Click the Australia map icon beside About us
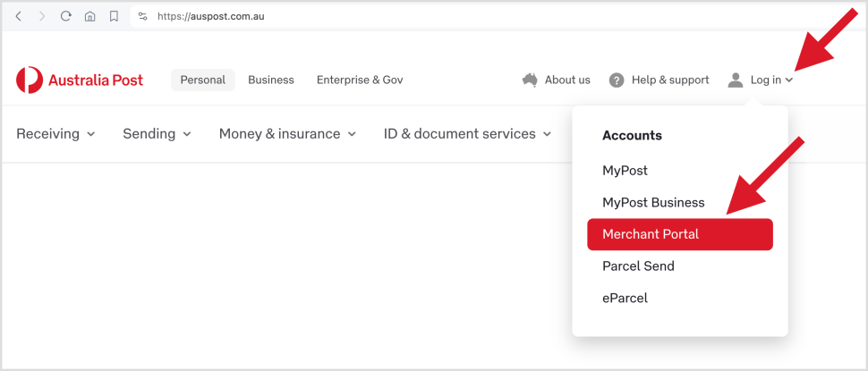This screenshot has height=371, width=868. [x=530, y=80]
